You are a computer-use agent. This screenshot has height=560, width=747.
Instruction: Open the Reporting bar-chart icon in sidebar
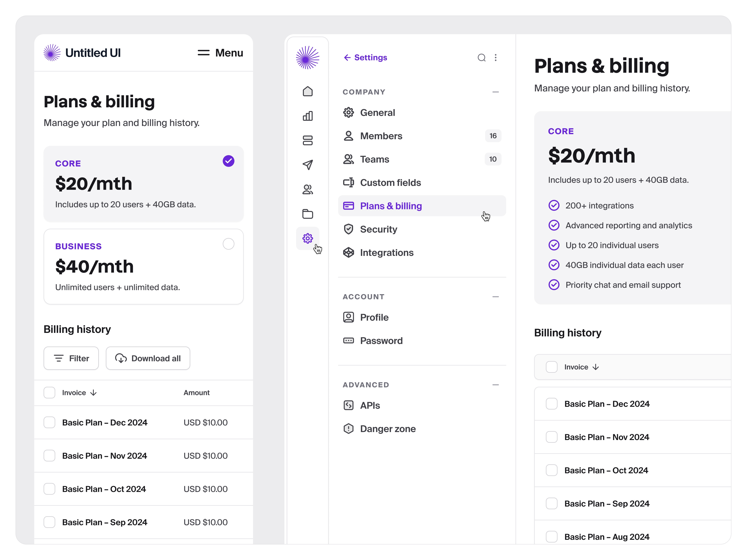[x=308, y=116]
